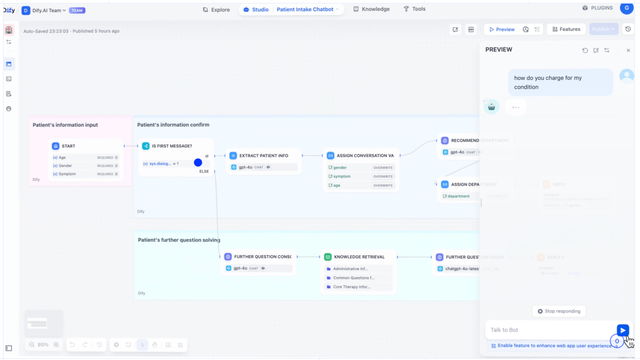Open the app icon in the left sidebar
Viewport: 640px width, 360px height.
[x=9, y=30]
